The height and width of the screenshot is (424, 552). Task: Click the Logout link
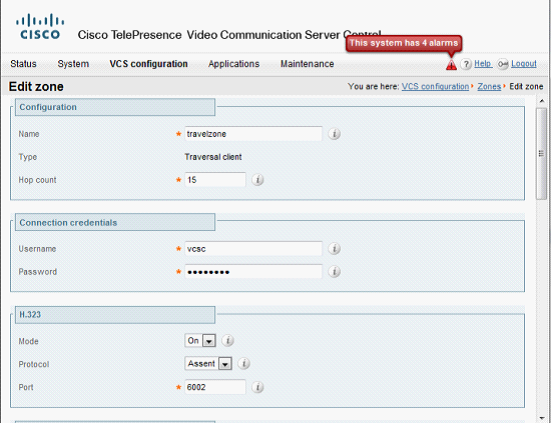pos(524,64)
